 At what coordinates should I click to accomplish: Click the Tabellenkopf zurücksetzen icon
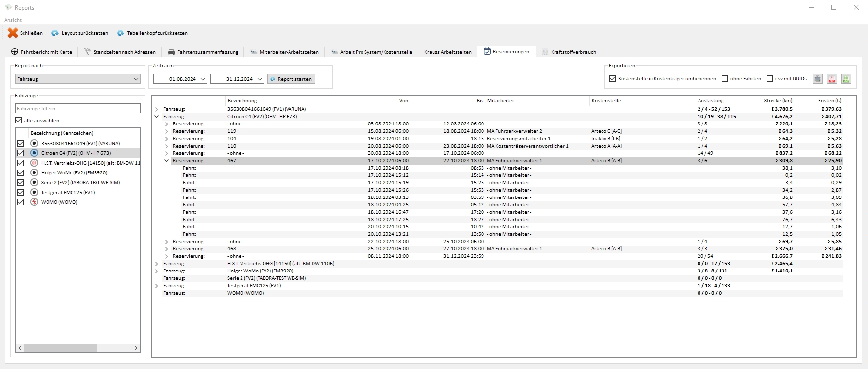point(121,33)
